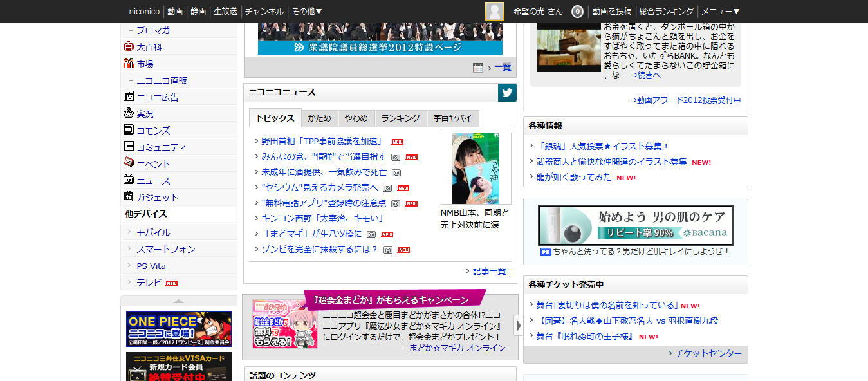868x381 pixels.
Task: Open 生放送 in the top navigation
Action: [226, 12]
